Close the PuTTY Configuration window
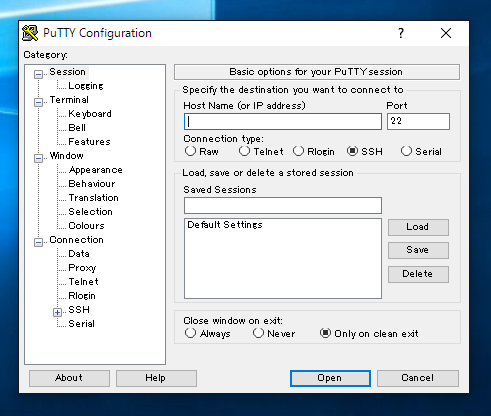491x416 pixels. [x=446, y=33]
